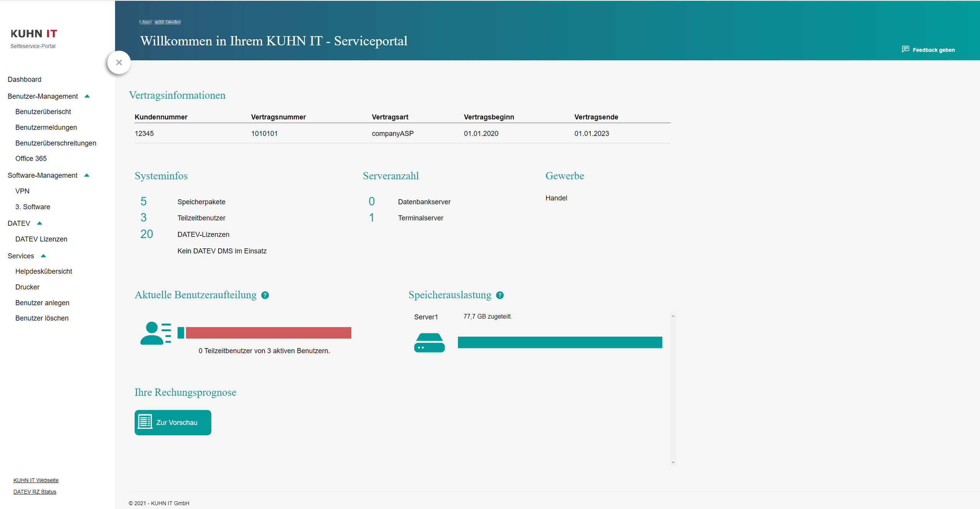Image resolution: width=980 pixels, height=509 pixels.
Task: Select Office 365 in the sidebar
Action: click(x=31, y=158)
